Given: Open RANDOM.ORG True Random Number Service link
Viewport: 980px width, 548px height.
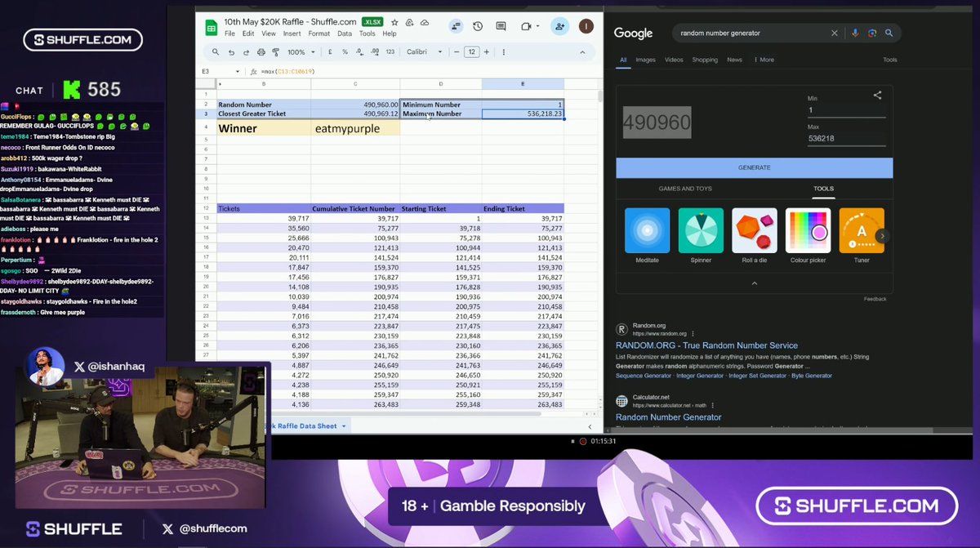Looking at the screenshot, I should click(706, 345).
